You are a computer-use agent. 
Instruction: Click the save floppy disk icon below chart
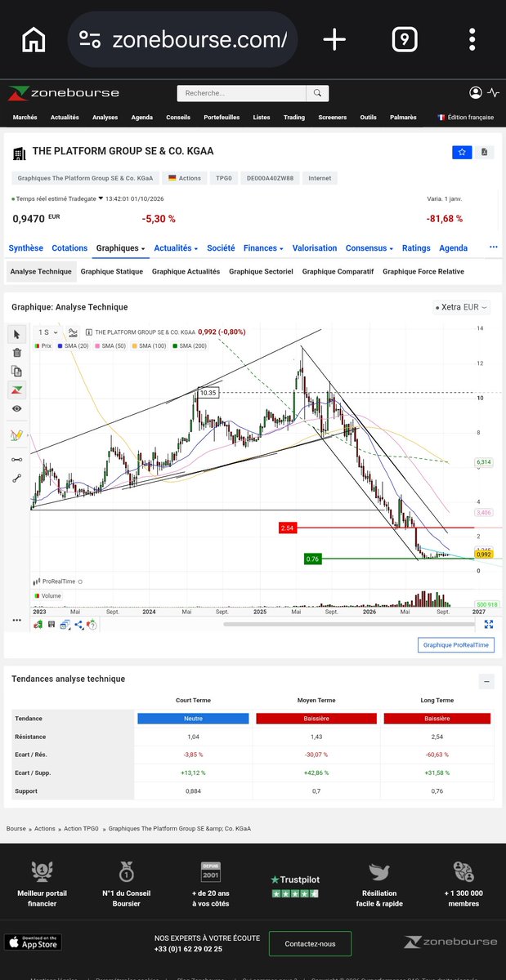pyautogui.click(x=51, y=624)
